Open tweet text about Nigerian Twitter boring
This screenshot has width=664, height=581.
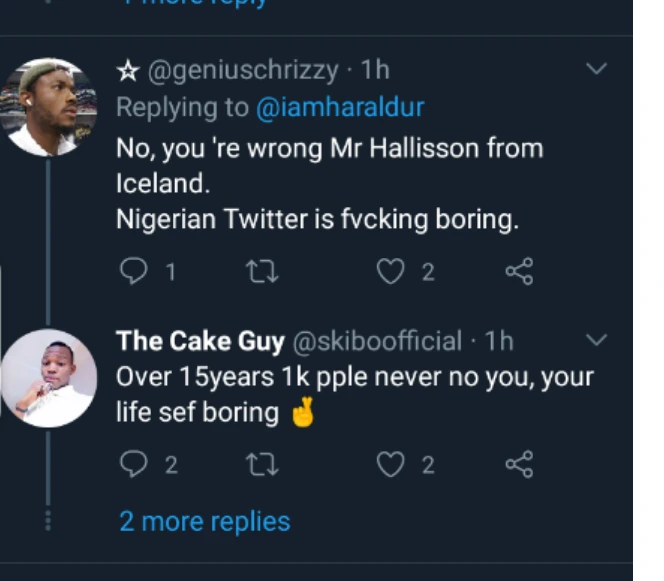point(318,220)
